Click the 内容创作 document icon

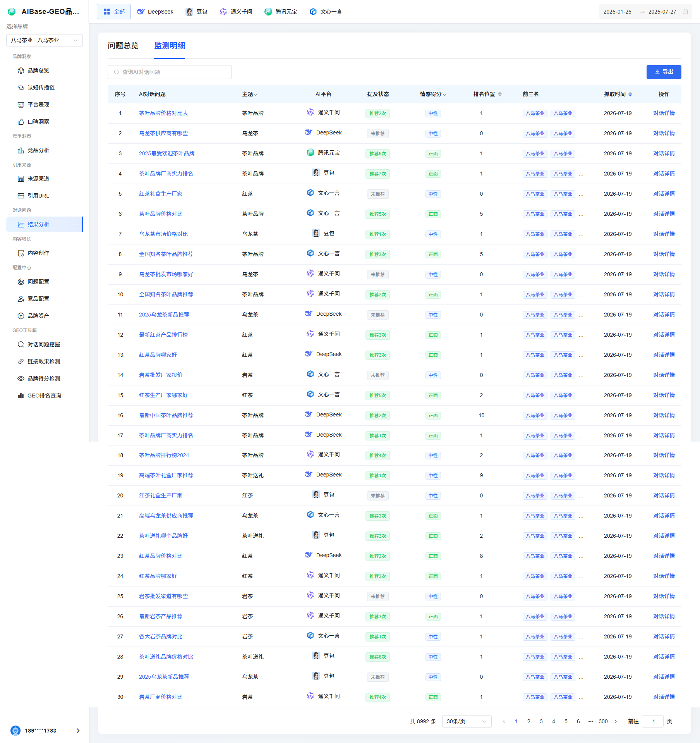tap(21, 253)
